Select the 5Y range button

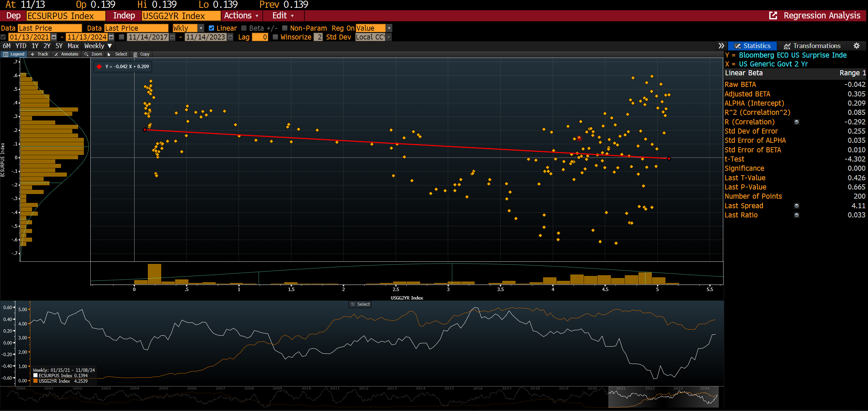click(x=59, y=46)
